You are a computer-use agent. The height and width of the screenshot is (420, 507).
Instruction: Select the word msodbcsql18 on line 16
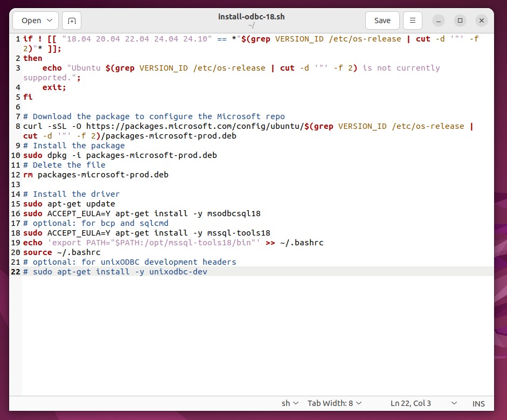pos(234,214)
